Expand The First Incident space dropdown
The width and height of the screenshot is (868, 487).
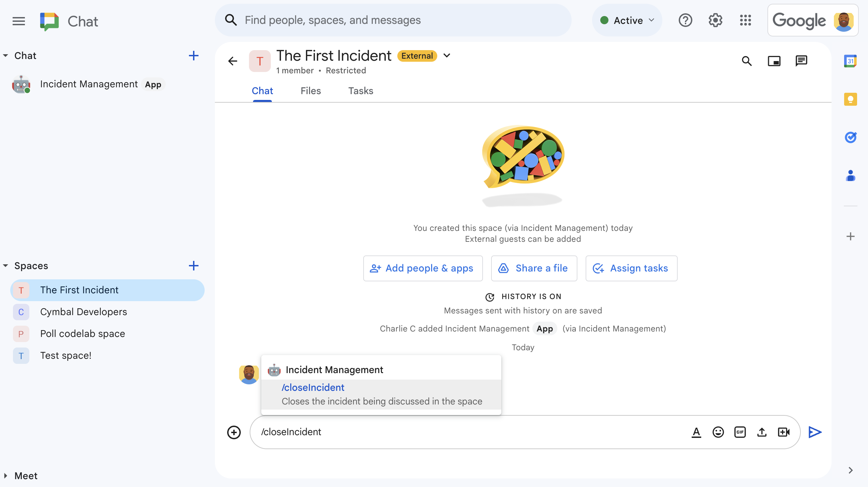(x=447, y=56)
